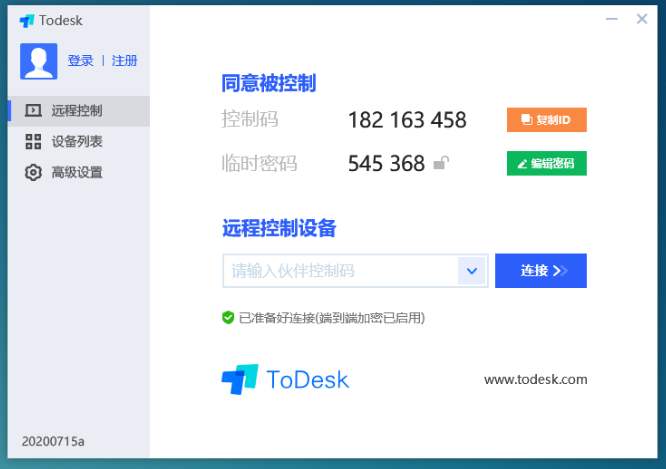Click the lock icon beside temporary password
This screenshot has width=666, height=469.
point(441,163)
